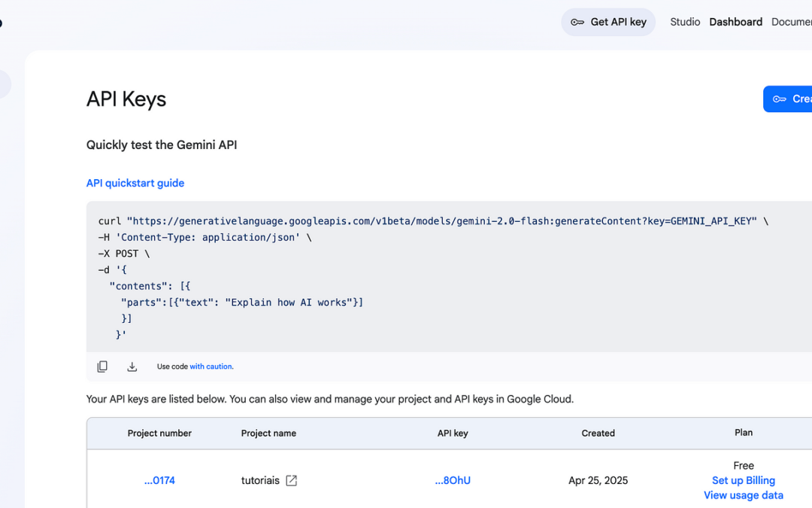Click the 'Plan' column header
Image resolution: width=812 pixels, height=508 pixels.
coord(744,432)
